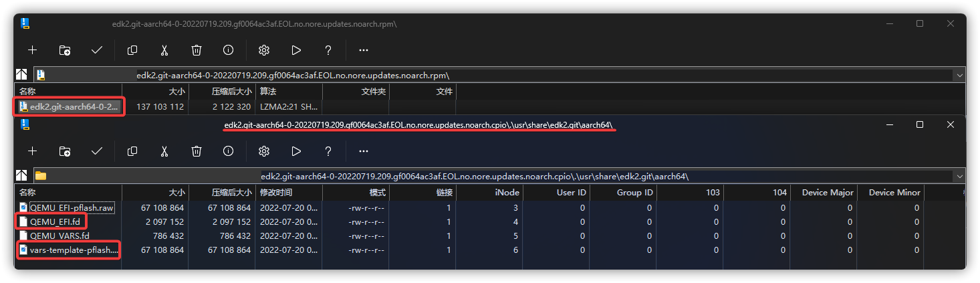
Task: Expand the address dropdown in the rpm window
Action: [x=960, y=75]
